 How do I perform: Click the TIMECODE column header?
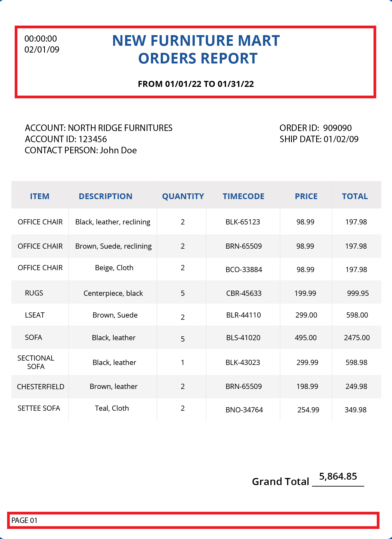[243, 196]
